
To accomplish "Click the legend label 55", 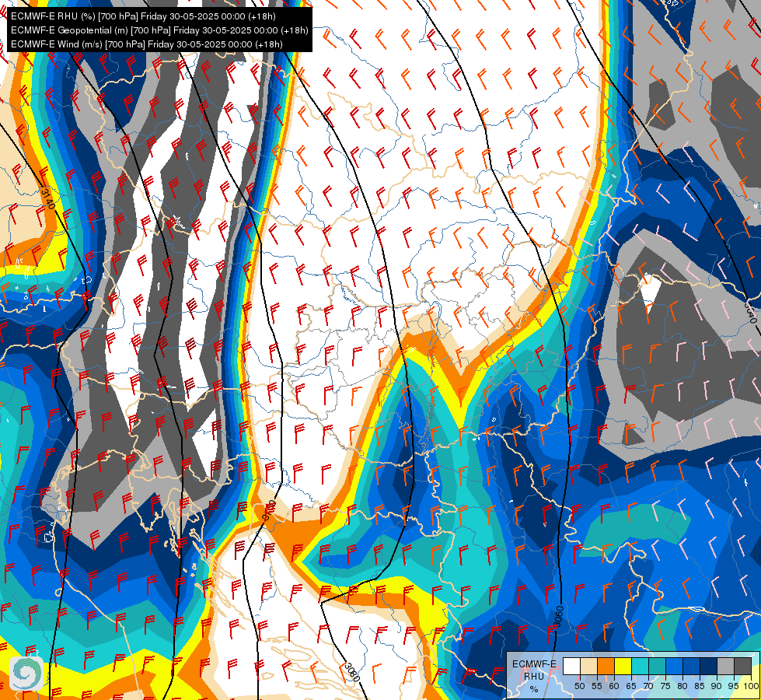I will click(x=596, y=686).
